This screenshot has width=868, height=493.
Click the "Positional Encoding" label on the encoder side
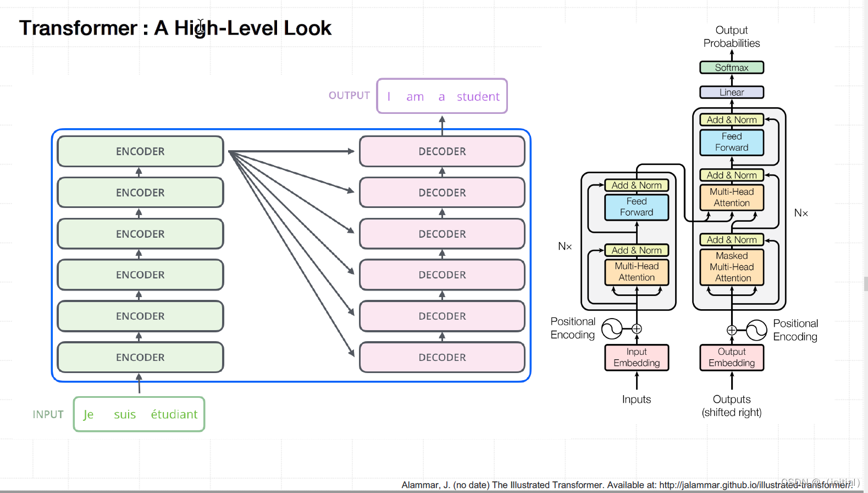573,328
